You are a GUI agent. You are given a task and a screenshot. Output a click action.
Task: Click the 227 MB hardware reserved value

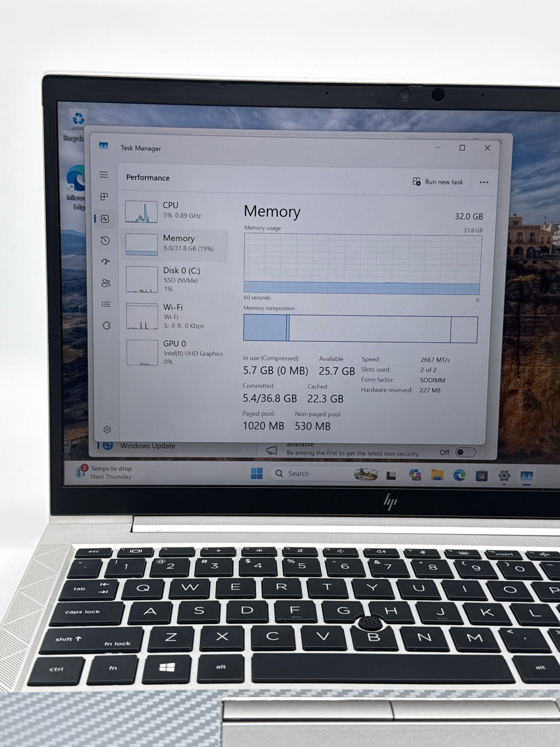pos(430,390)
